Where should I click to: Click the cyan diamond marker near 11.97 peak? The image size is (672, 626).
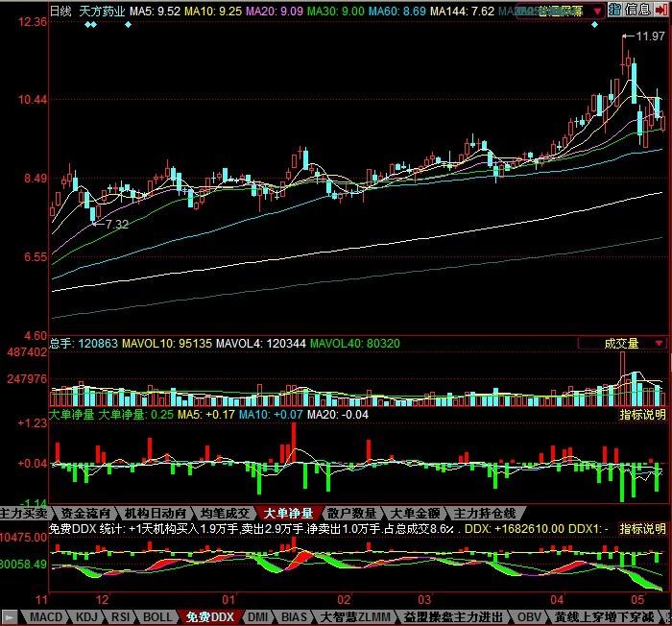click(x=595, y=24)
